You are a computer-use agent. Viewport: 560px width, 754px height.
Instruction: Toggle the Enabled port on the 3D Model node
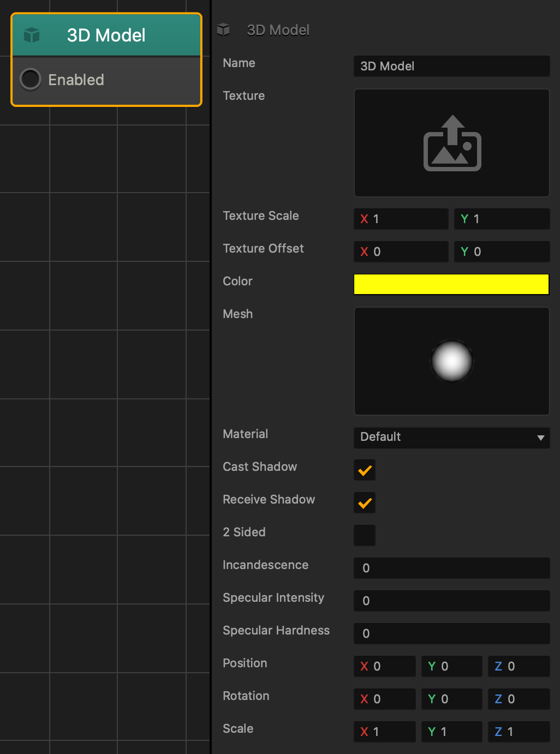(31, 80)
